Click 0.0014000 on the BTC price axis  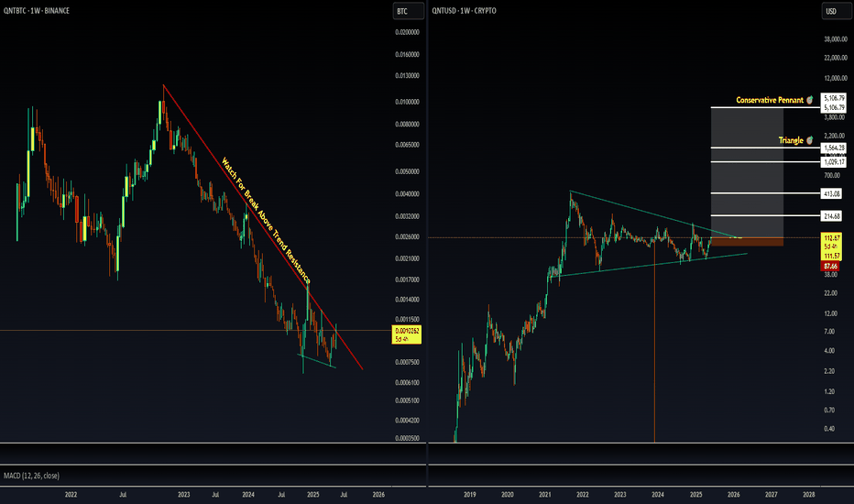[407, 299]
